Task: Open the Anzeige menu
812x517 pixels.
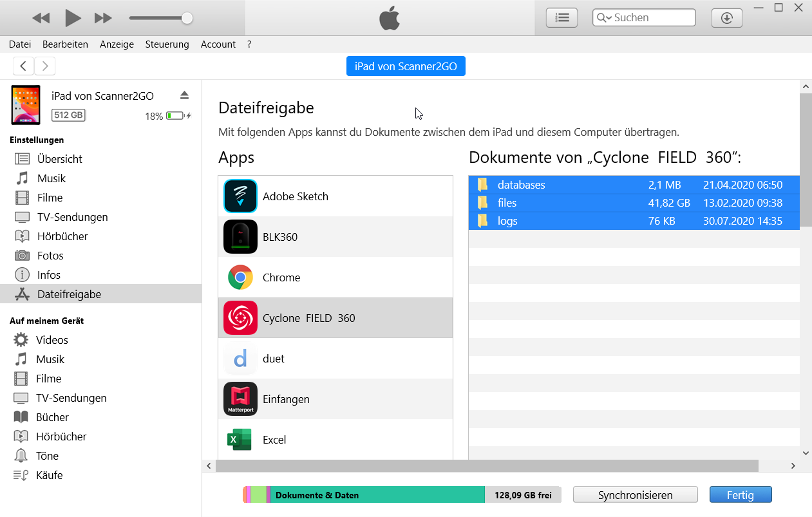Action: (117, 44)
